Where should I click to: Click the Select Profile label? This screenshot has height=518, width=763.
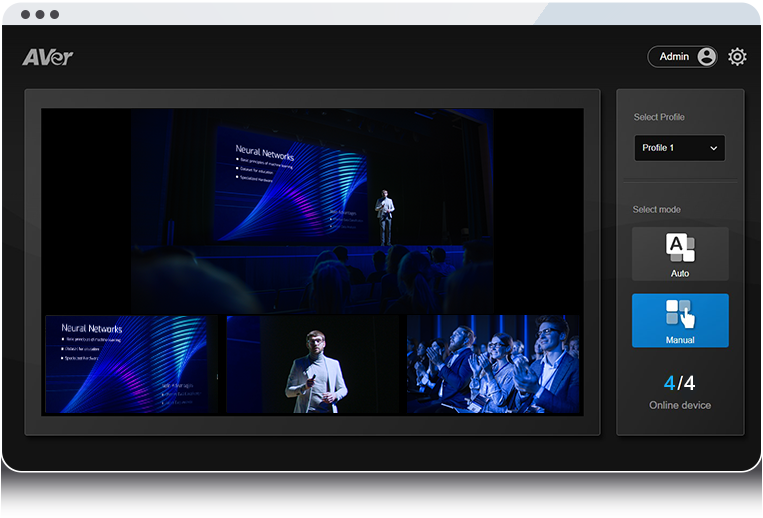659,117
